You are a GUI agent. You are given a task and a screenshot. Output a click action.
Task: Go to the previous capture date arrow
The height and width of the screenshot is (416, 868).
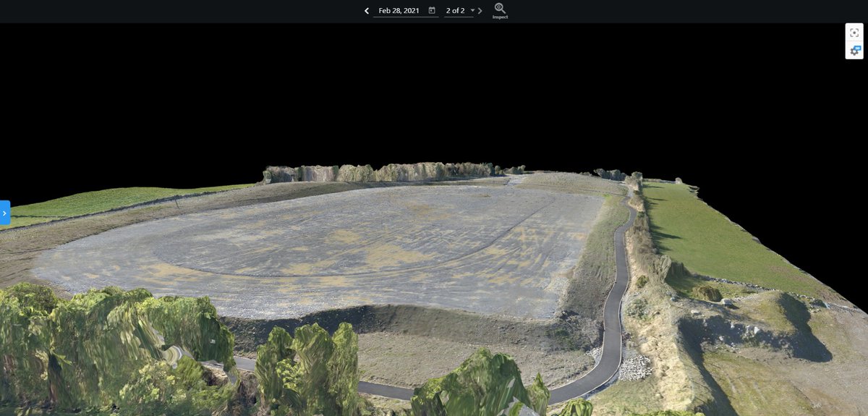click(367, 11)
